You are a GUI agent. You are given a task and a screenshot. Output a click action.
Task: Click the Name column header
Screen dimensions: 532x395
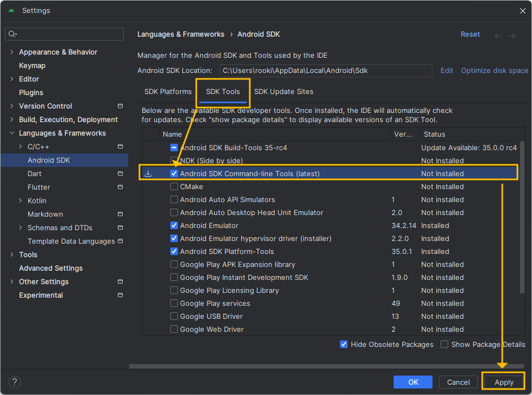(274, 134)
